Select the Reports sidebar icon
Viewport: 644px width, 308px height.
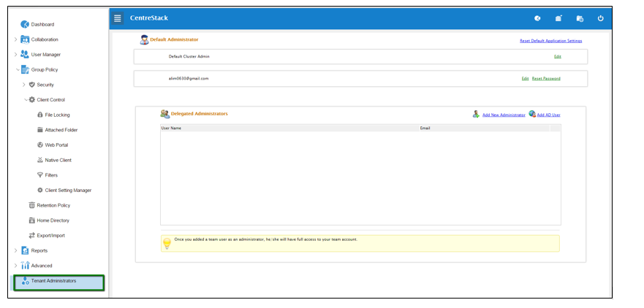point(25,250)
